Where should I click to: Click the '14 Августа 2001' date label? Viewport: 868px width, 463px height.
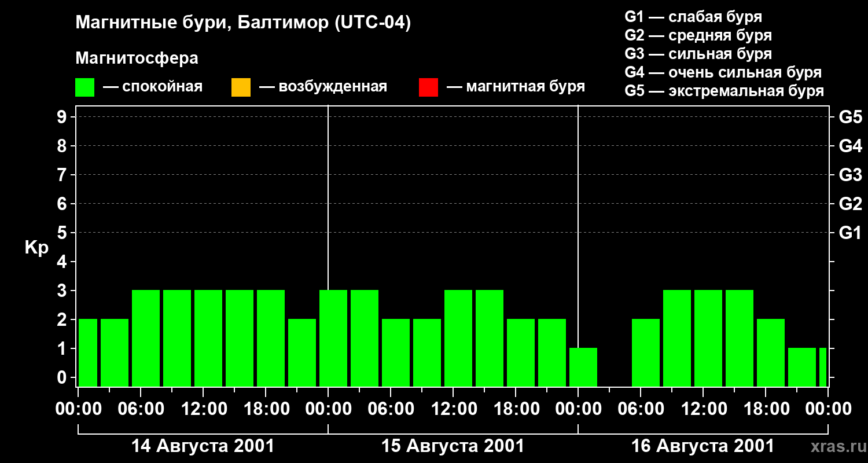(x=203, y=446)
